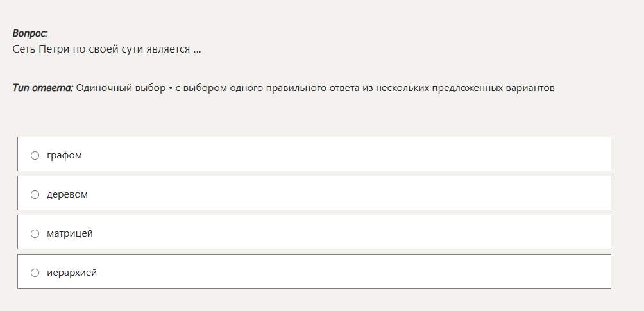
Task: Pick the "иерархией" radio button
Action: (35, 273)
